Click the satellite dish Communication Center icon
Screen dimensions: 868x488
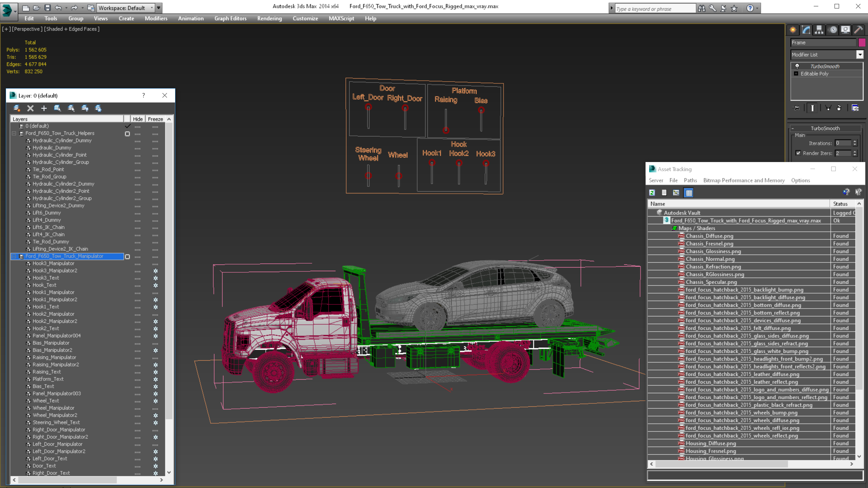(x=723, y=8)
